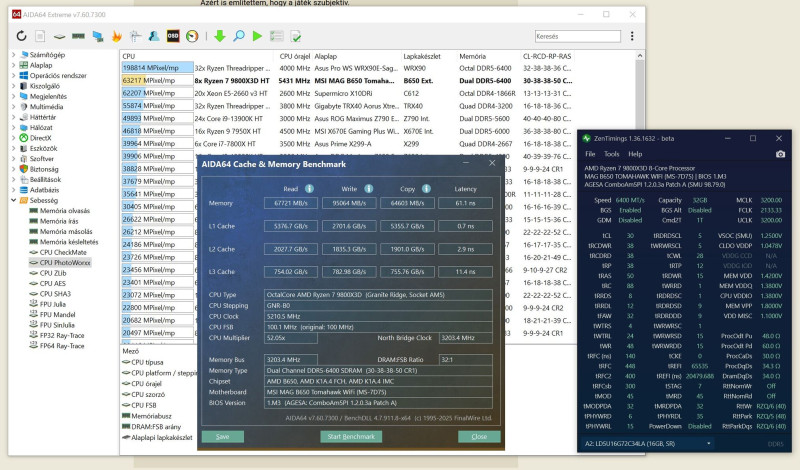The image size is (800, 470).
Task: Select the 63217 MPixel/mp result row
Action: click(x=346, y=81)
